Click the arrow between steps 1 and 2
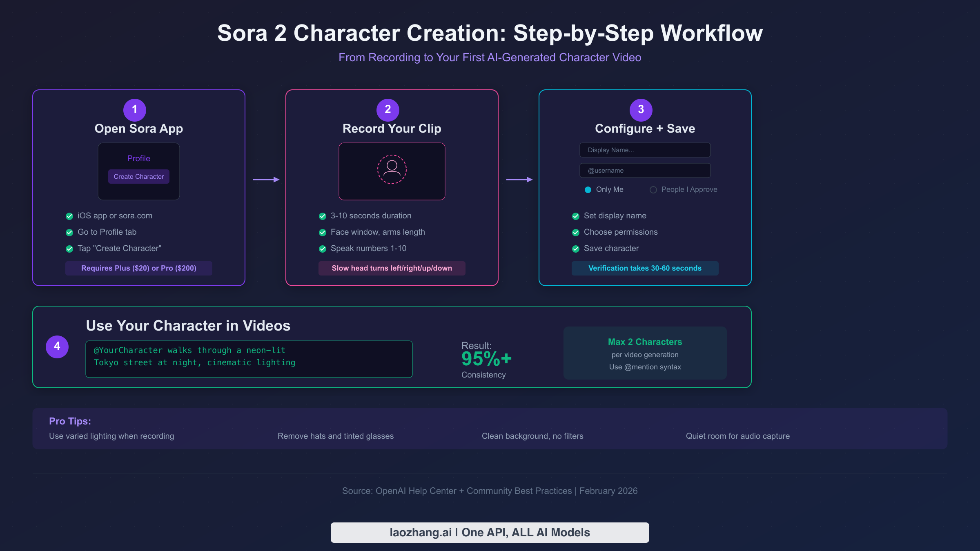Viewport: 980px width, 551px height. (267, 179)
